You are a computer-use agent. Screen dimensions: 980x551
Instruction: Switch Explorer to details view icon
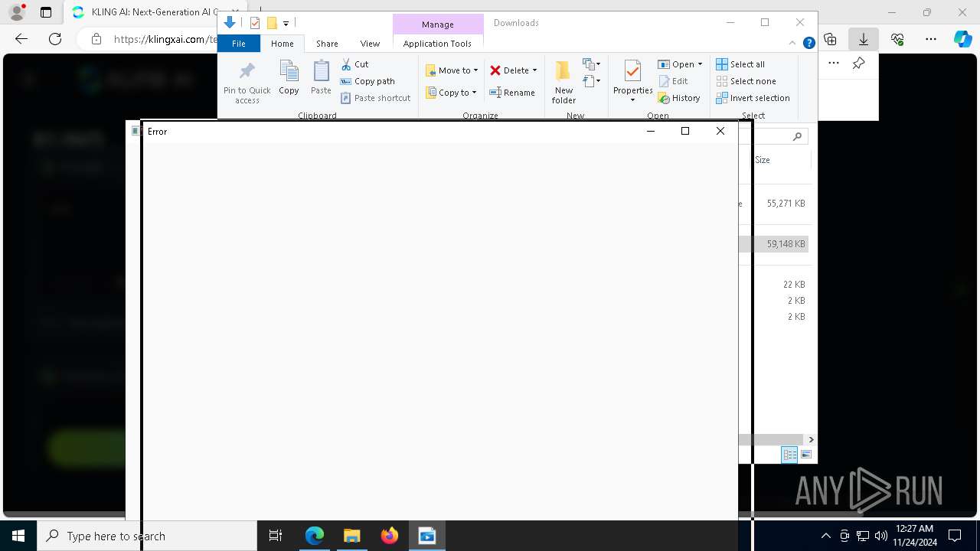789,455
